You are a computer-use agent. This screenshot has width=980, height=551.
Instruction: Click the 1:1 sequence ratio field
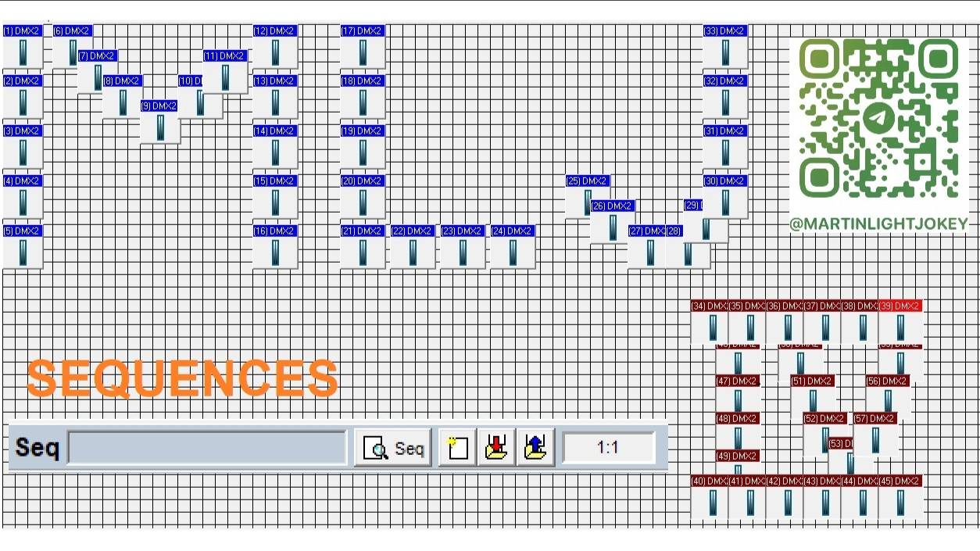[608, 448]
